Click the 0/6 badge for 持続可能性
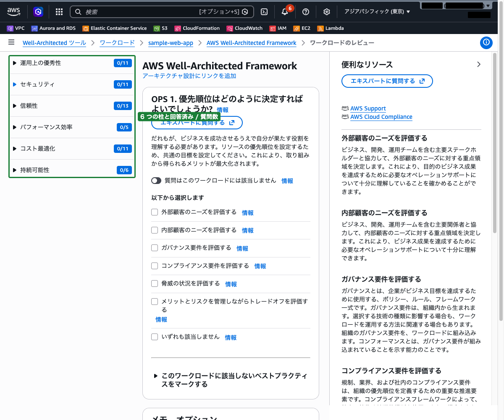The image size is (504, 420). [x=124, y=170]
